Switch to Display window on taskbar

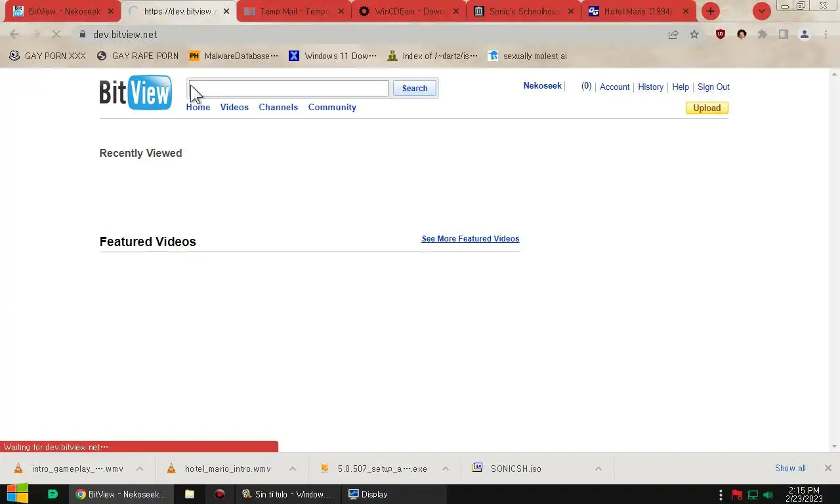[x=394, y=494]
